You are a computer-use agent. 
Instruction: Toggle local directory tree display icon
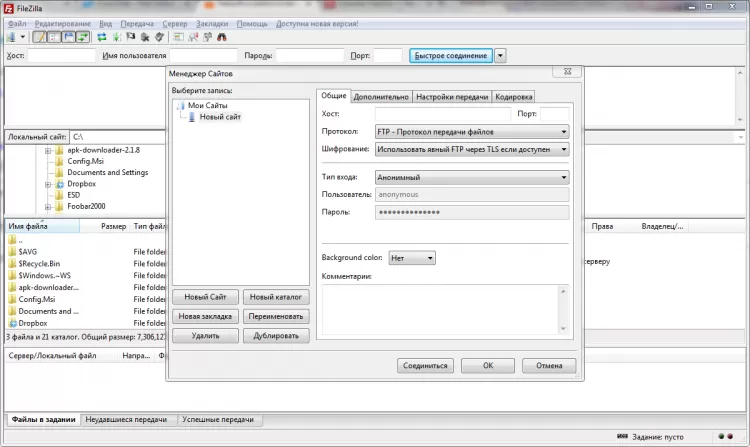click(x=54, y=37)
